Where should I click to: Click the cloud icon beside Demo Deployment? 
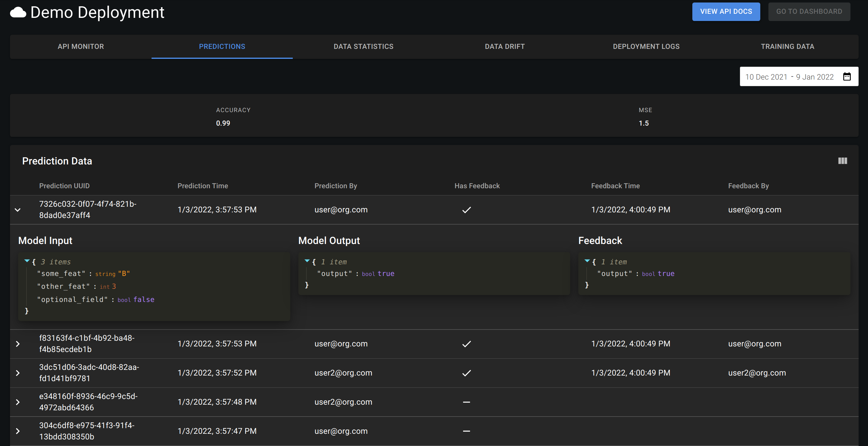(18, 13)
